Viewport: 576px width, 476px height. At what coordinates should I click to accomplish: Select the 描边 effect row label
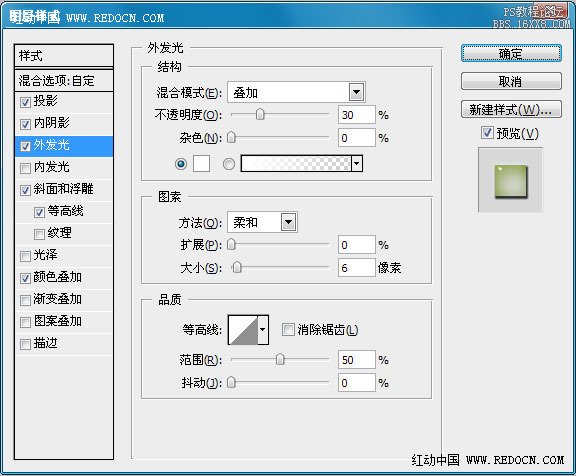coord(46,343)
